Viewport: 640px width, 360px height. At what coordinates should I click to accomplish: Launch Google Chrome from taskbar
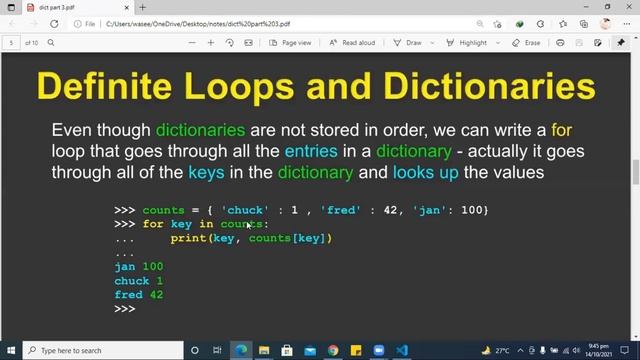click(333, 350)
